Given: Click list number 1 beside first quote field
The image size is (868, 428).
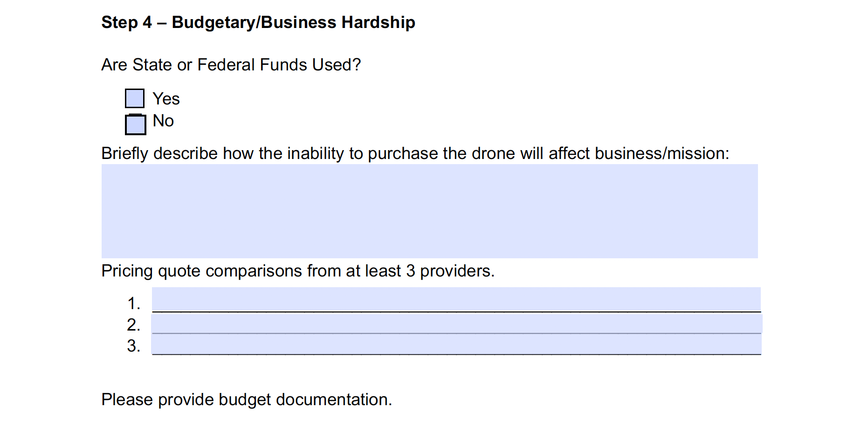Looking at the screenshot, I should tap(134, 304).
